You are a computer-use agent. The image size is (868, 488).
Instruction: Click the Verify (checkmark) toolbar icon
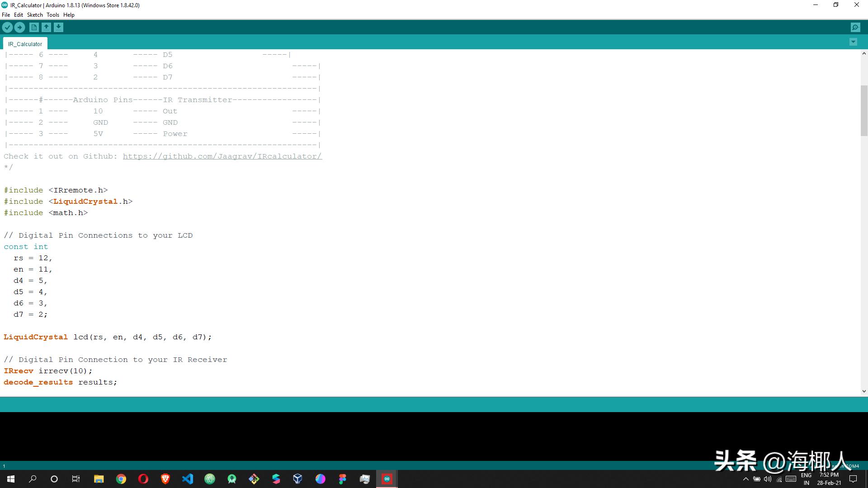pos(7,27)
